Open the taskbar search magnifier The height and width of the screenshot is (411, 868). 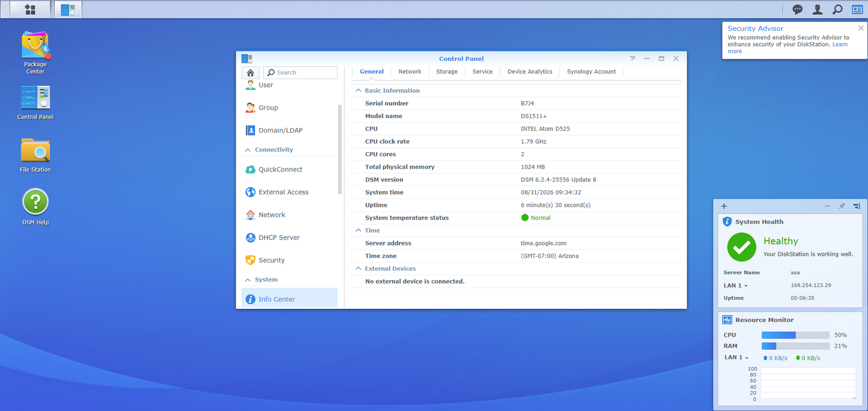(838, 9)
